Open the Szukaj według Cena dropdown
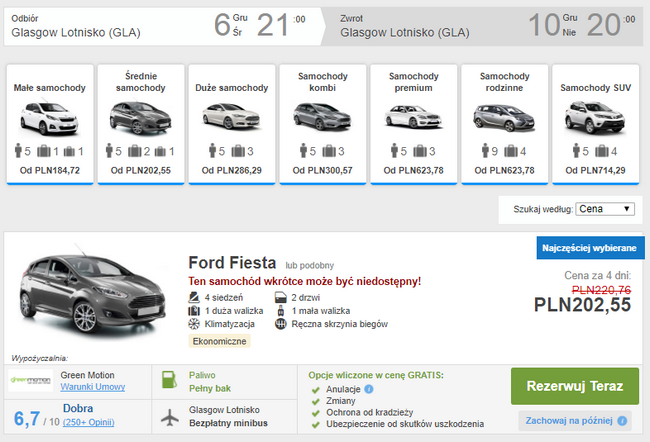The image size is (650, 442). click(605, 209)
